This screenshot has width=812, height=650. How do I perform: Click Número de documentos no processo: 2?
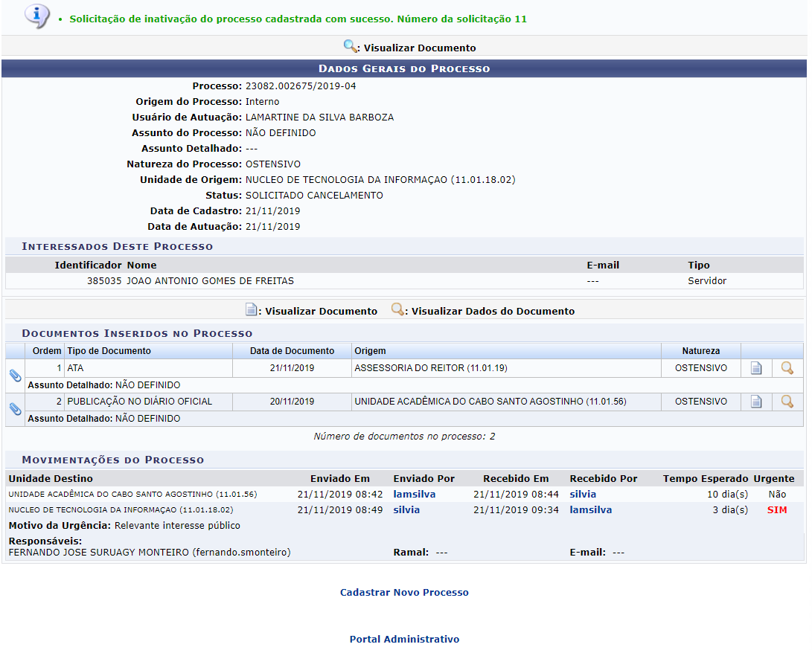coord(404,437)
